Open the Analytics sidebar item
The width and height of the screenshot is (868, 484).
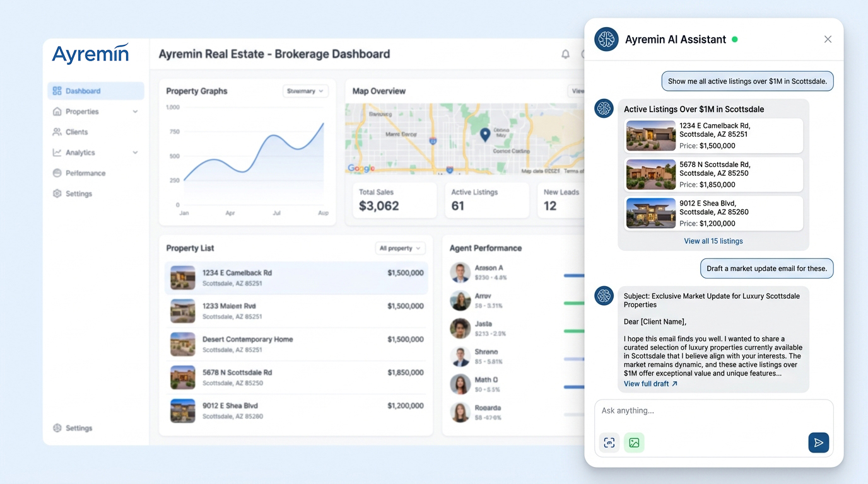96,153
